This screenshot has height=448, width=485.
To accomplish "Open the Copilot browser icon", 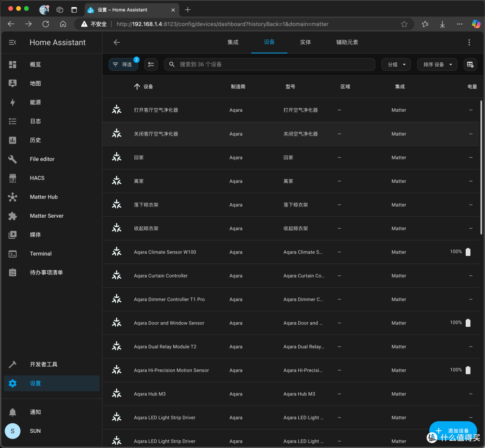I will (x=476, y=24).
